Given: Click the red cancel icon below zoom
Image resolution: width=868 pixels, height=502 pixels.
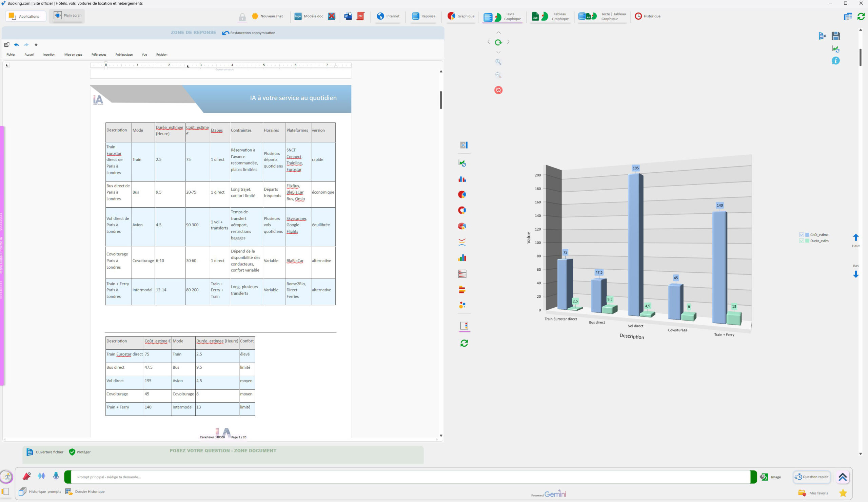Looking at the screenshot, I should [498, 90].
